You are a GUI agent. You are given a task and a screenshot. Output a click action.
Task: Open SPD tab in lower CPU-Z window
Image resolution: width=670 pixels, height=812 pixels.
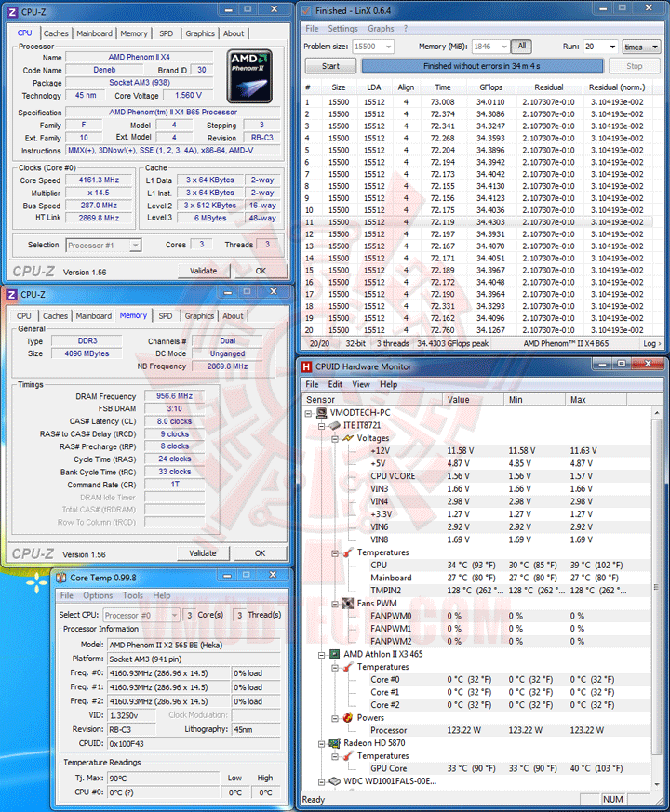166,316
